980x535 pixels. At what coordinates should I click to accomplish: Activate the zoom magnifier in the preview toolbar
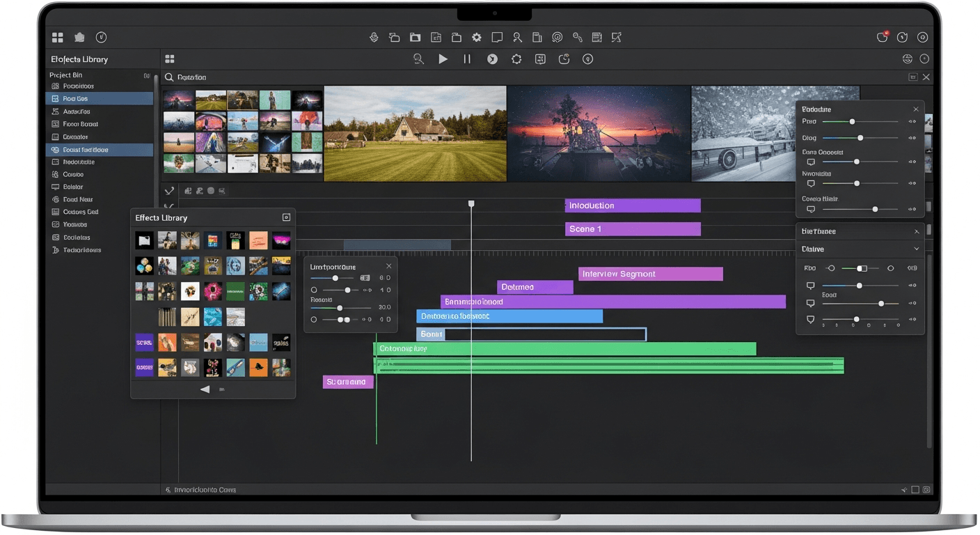[418, 59]
